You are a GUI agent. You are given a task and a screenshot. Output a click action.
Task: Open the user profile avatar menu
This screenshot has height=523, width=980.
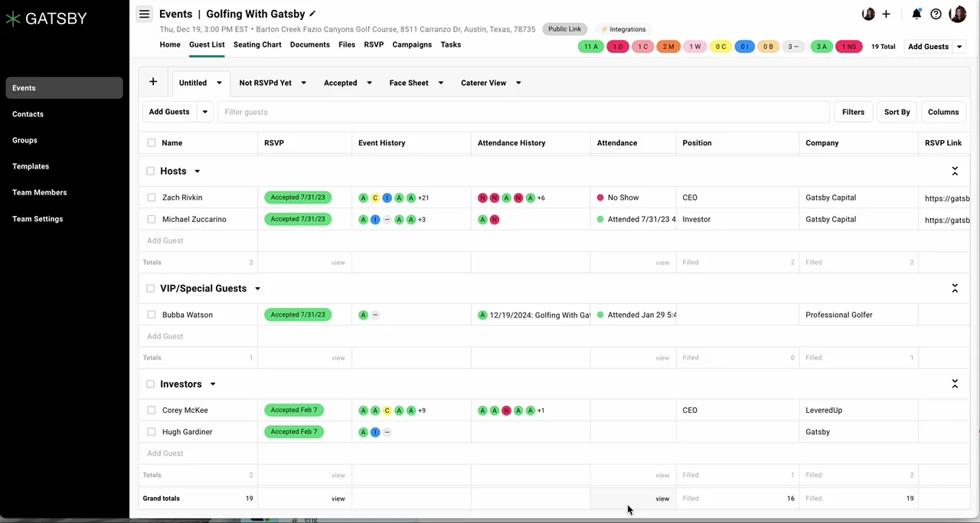[957, 14]
